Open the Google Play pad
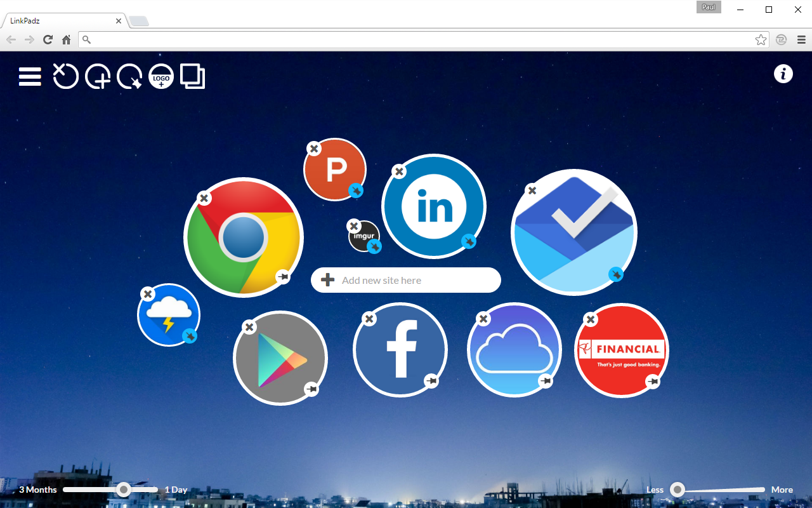Screen dimensions: 812x508 [x=280, y=358]
